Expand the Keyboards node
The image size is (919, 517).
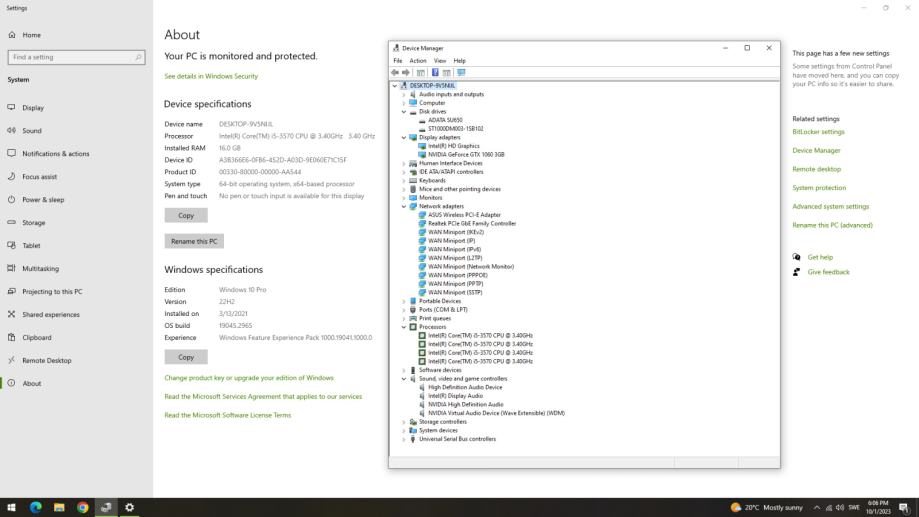pyautogui.click(x=404, y=181)
